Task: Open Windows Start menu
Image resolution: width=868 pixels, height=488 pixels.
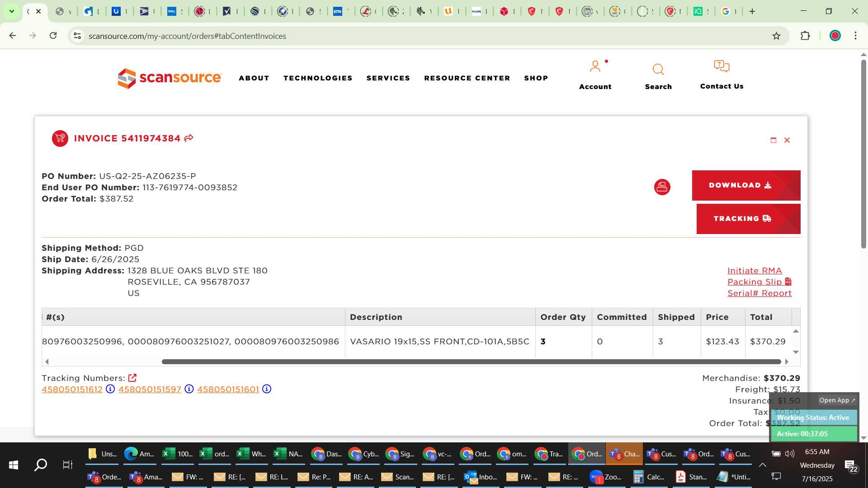Action: click(x=14, y=465)
